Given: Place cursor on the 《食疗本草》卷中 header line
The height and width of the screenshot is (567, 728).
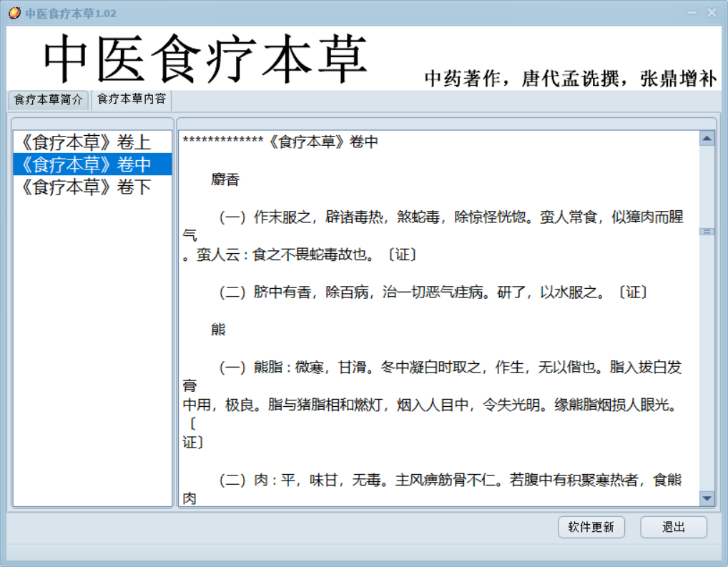Looking at the screenshot, I should [322, 142].
